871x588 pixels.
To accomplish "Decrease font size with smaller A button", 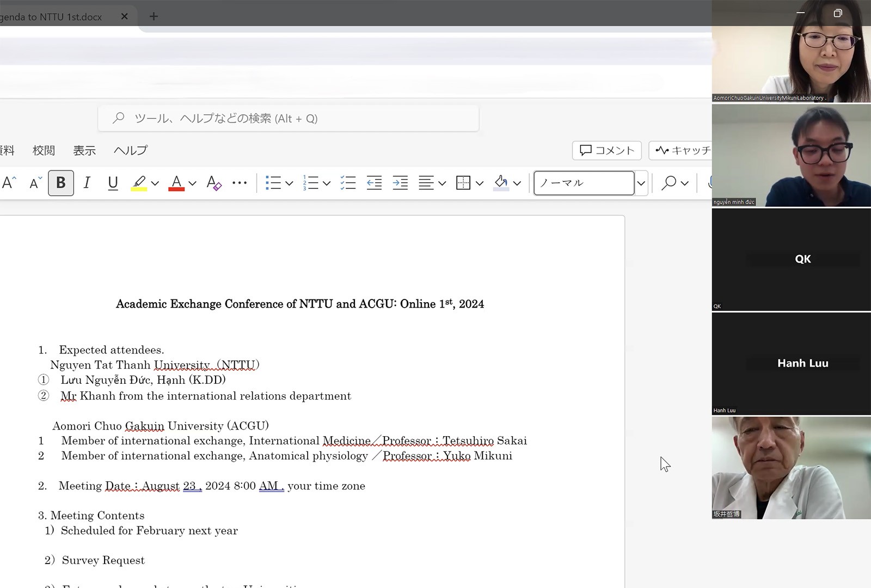I will pyautogui.click(x=35, y=183).
